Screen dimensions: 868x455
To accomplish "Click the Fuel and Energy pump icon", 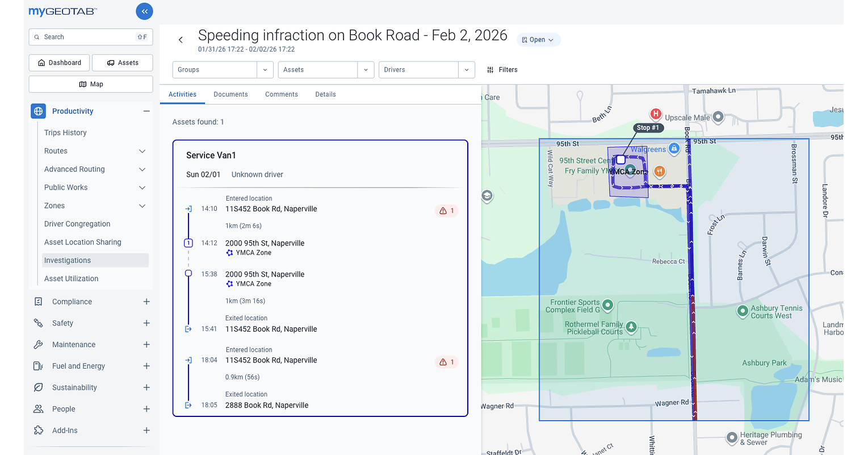I will 38,366.
